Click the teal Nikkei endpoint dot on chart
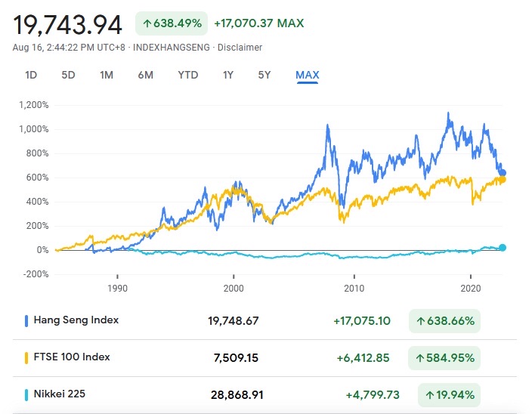Screen dimensions: 532x414 pos(503,248)
